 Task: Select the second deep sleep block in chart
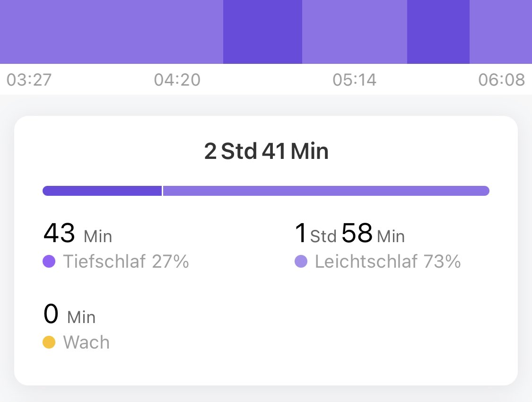click(x=438, y=32)
